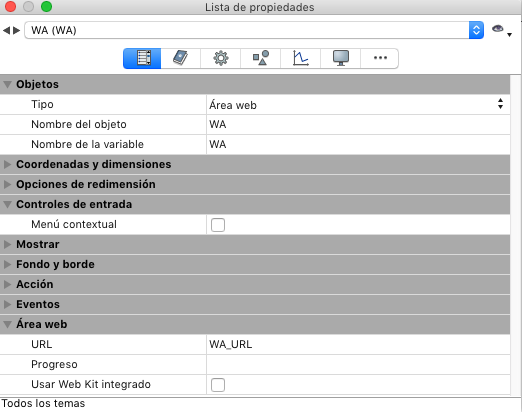Select the shapes objects theme icon

click(261, 58)
